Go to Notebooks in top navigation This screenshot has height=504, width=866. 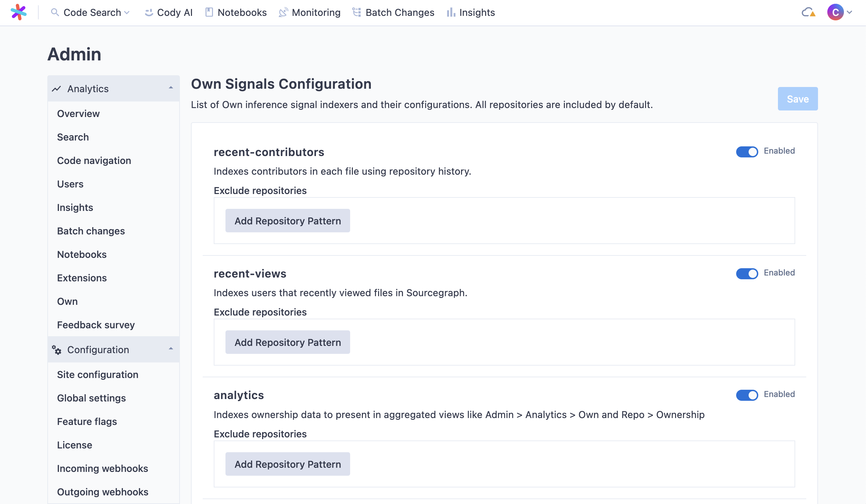pyautogui.click(x=236, y=12)
